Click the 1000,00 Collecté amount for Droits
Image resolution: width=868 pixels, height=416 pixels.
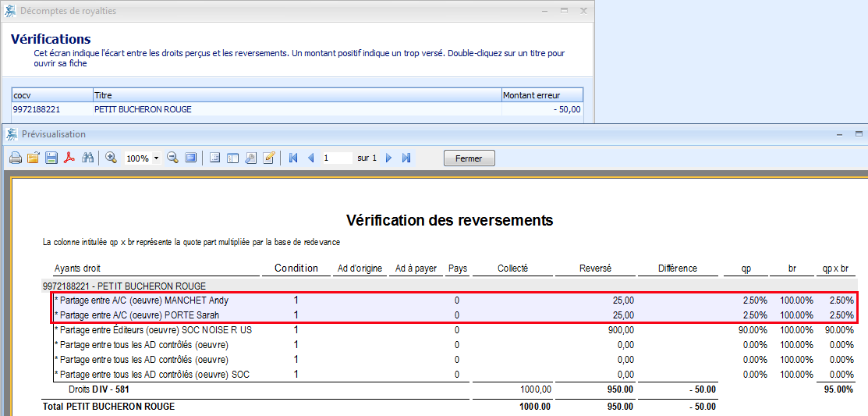[x=536, y=389]
